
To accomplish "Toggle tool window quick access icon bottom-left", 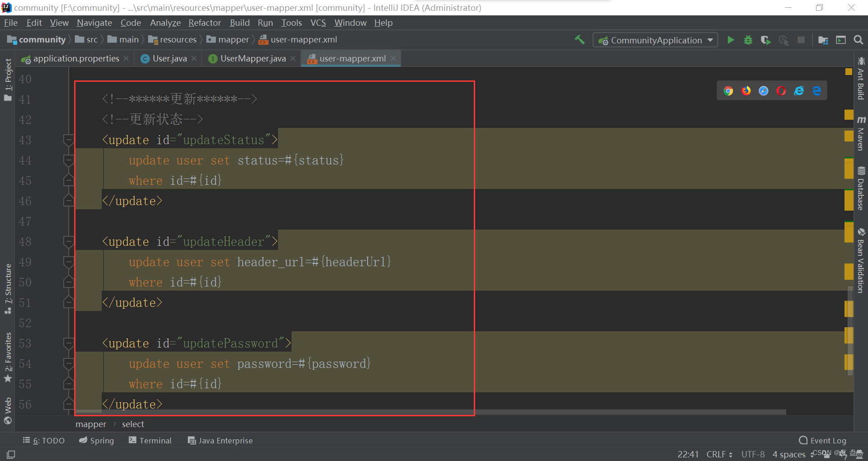I will click(x=11, y=454).
